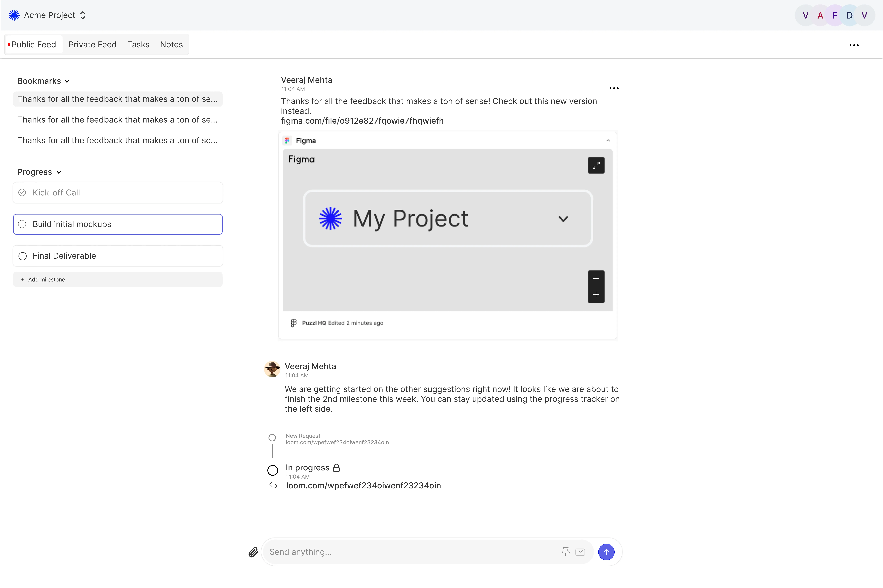The height and width of the screenshot is (588, 883).
Task: Open the Notes tab
Action: [x=171, y=45]
